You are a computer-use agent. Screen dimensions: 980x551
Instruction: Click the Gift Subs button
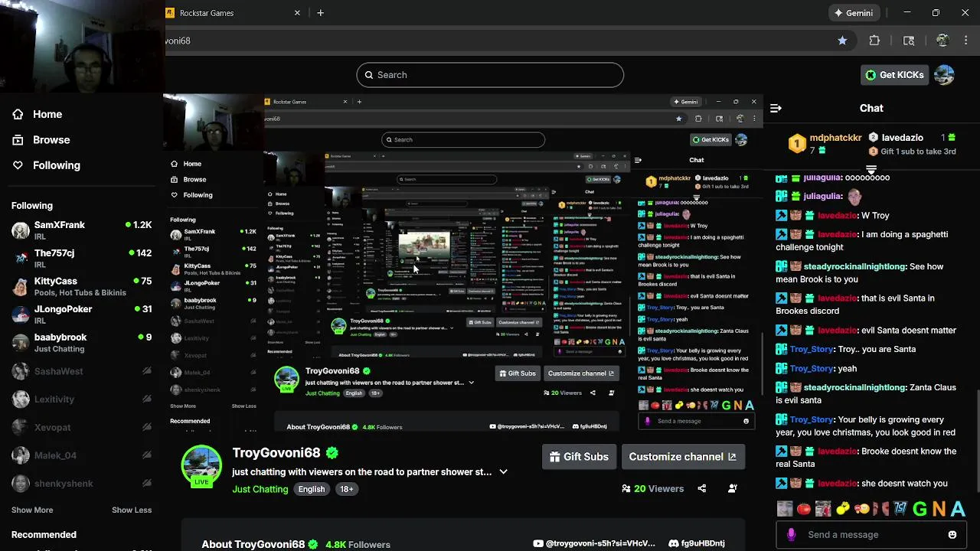click(579, 457)
